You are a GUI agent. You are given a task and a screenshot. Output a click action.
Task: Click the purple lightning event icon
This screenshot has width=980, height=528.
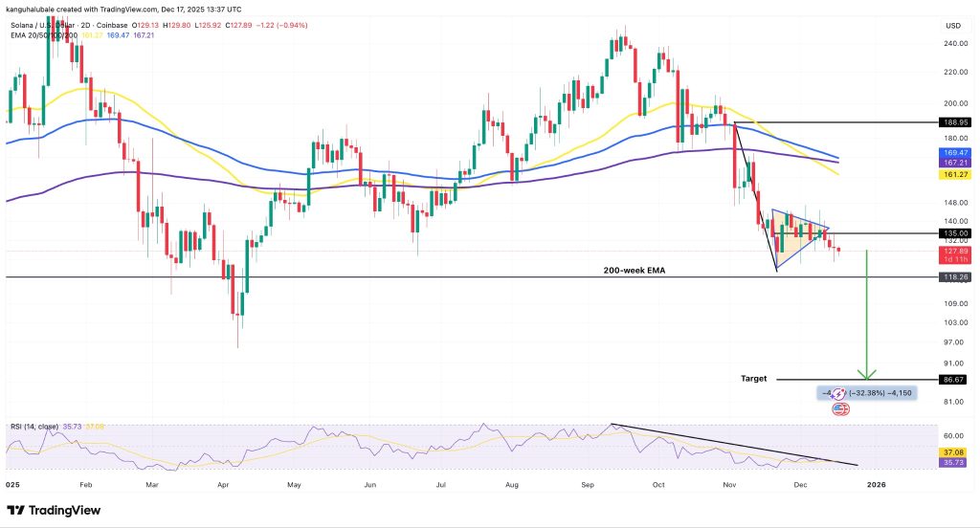[x=840, y=393]
